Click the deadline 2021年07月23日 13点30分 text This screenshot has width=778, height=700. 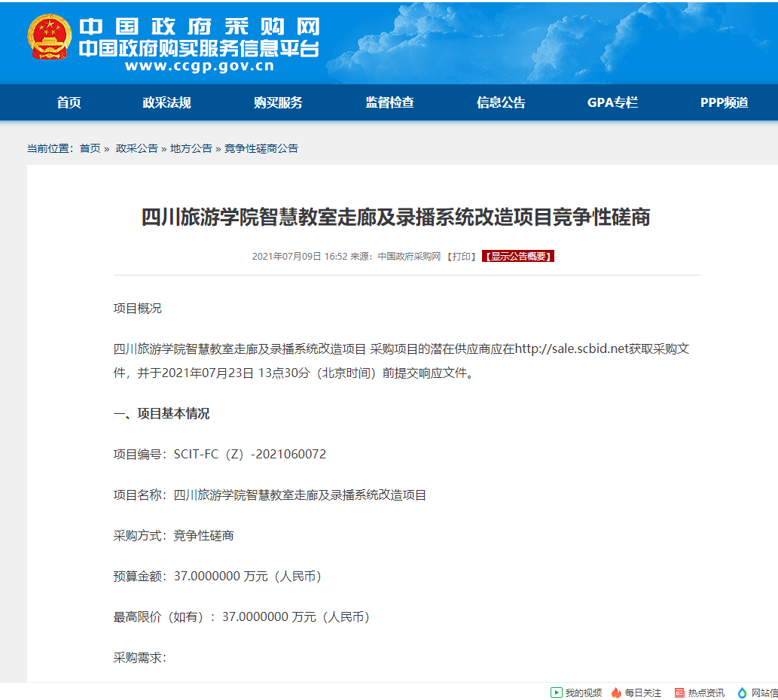point(236,373)
